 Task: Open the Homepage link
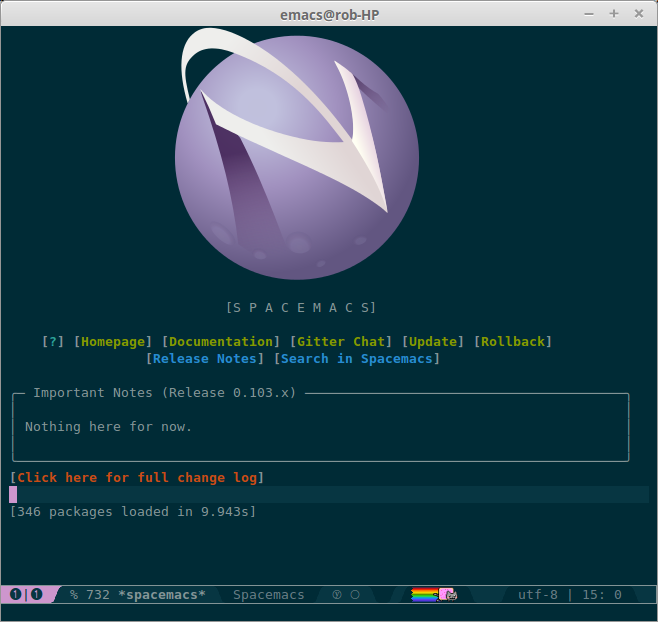[113, 341]
